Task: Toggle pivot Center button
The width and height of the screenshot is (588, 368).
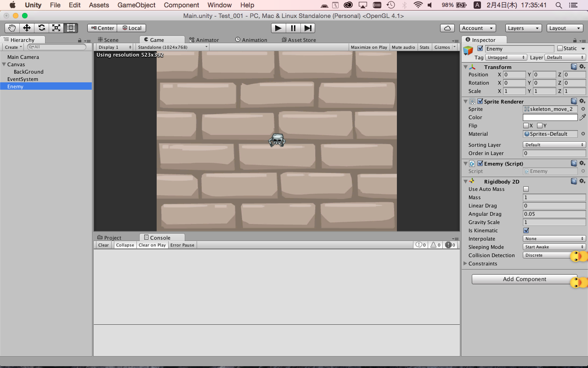Action: [102, 28]
